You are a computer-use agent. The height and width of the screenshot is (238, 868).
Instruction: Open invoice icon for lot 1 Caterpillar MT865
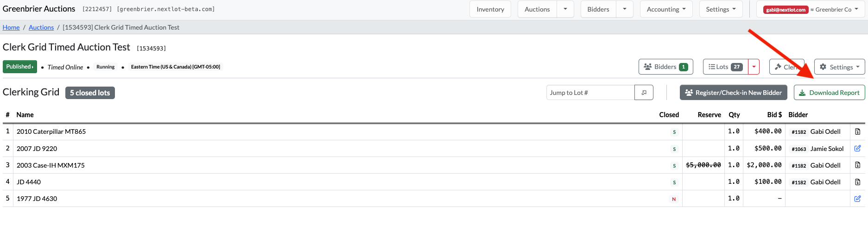(857, 132)
